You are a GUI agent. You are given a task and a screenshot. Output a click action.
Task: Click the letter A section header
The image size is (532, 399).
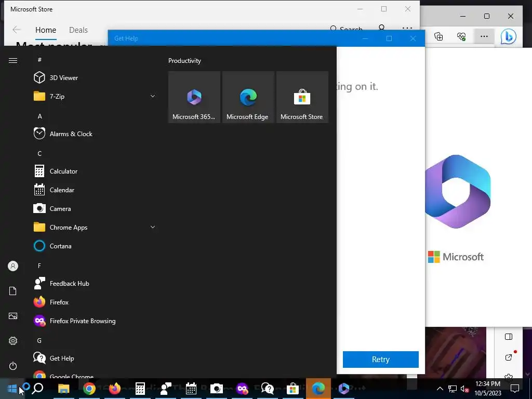pyautogui.click(x=39, y=116)
